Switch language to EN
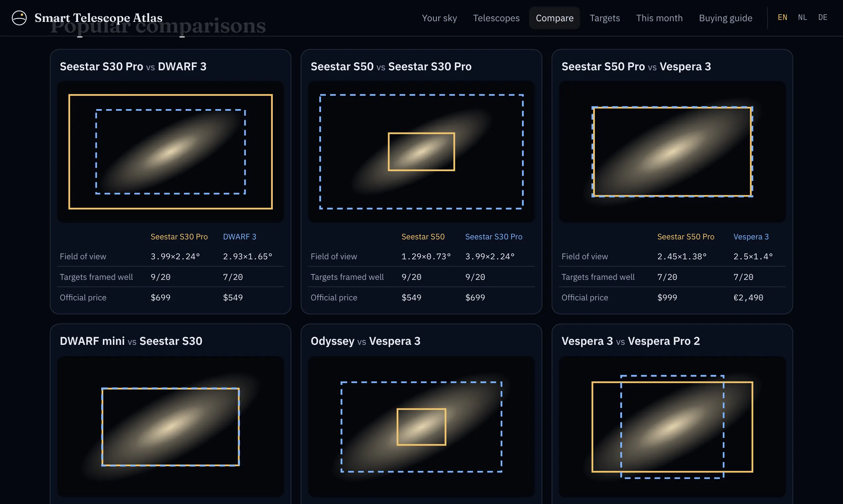 782,17
